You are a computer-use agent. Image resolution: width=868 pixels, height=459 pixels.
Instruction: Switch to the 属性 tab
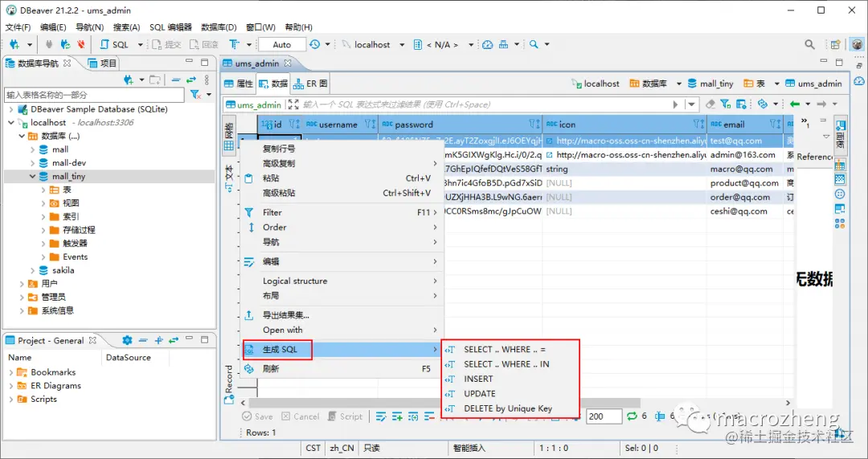(238, 84)
